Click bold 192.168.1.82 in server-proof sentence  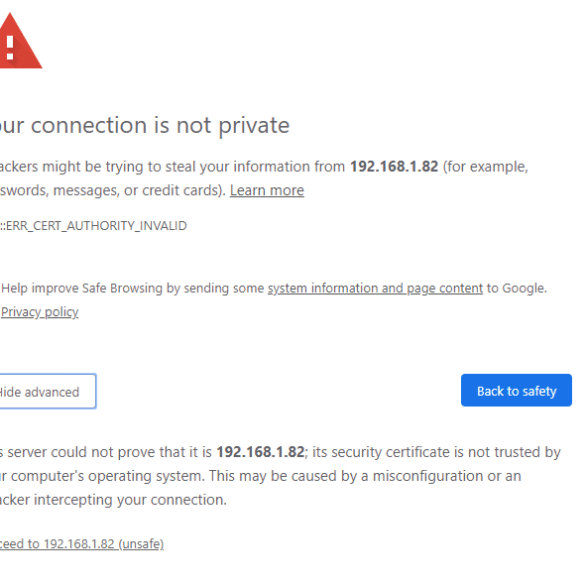click(x=260, y=452)
